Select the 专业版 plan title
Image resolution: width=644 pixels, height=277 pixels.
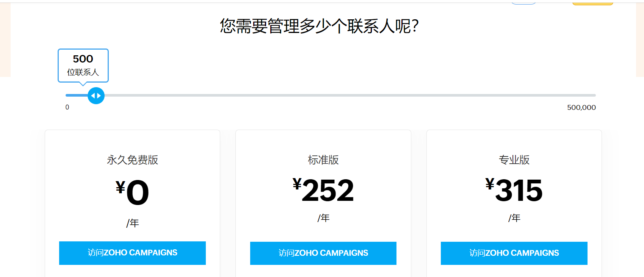(x=514, y=160)
